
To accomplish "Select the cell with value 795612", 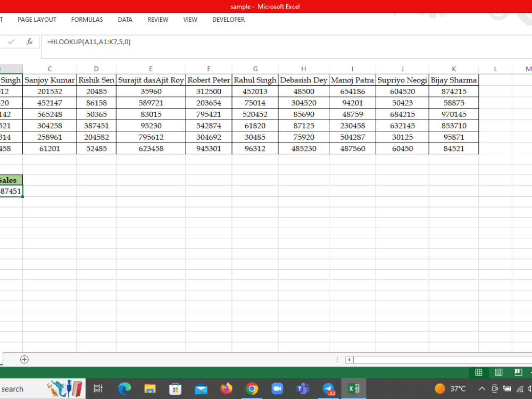I will 151,137.
